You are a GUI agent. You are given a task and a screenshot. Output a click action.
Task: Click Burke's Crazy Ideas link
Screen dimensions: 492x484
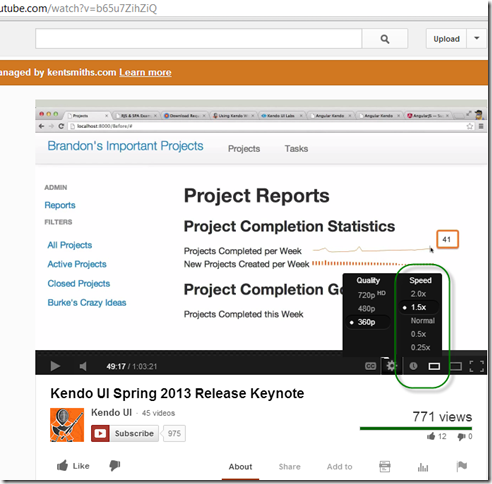click(x=87, y=302)
